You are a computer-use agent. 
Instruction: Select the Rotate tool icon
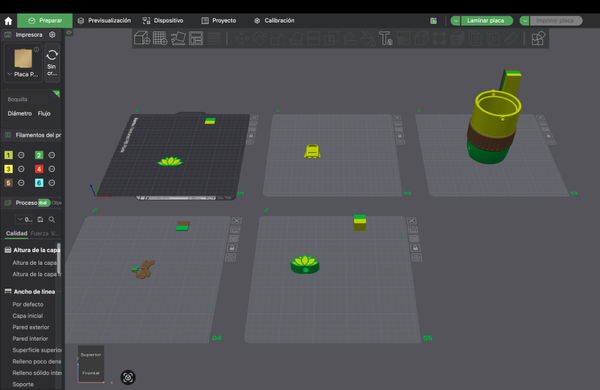click(x=259, y=38)
